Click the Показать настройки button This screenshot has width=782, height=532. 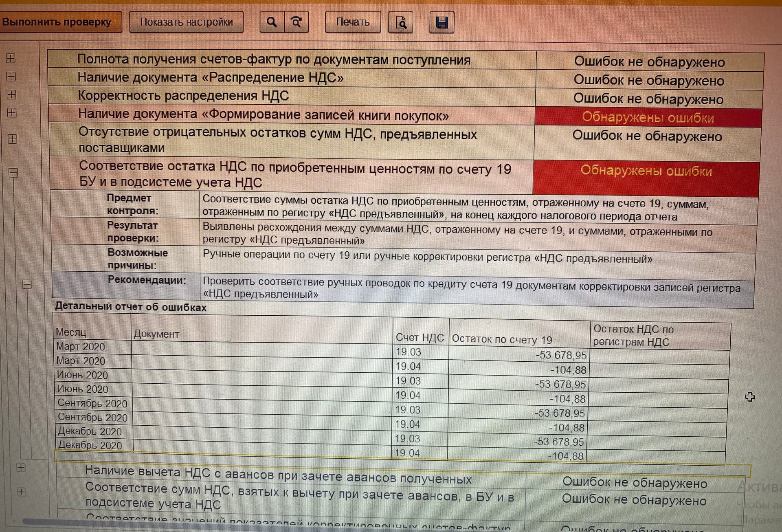tap(186, 22)
